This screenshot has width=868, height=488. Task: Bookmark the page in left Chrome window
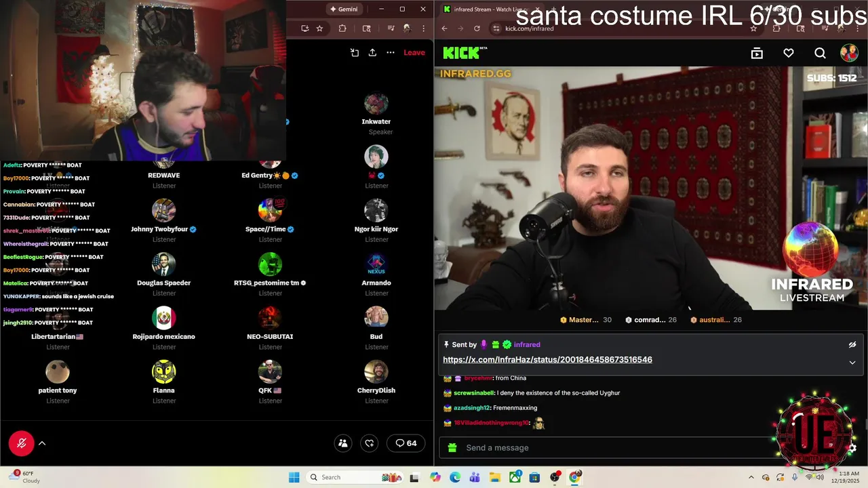coord(319,28)
